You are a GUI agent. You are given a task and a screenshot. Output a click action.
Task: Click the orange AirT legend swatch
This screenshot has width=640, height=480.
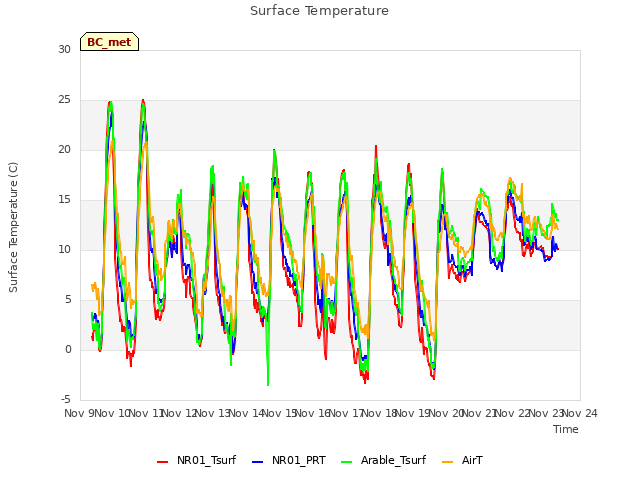point(447,462)
